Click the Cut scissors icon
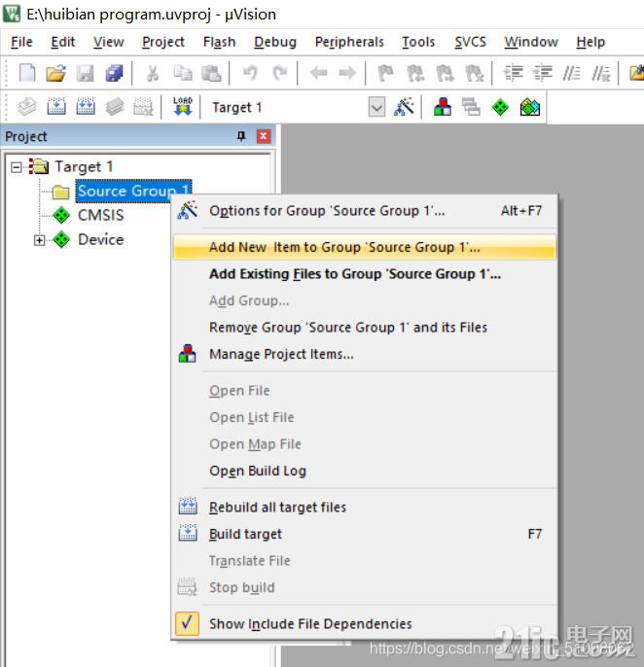Image resolution: width=644 pixels, height=667 pixels. click(x=153, y=73)
